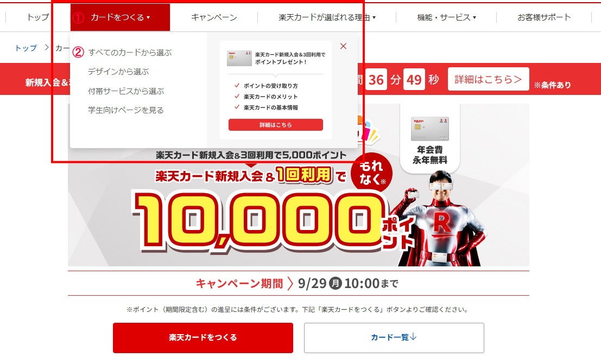Expand the カードをつくる dropdown menu
The height and width of the screenshot is (364, 601).
coord(120,17)
